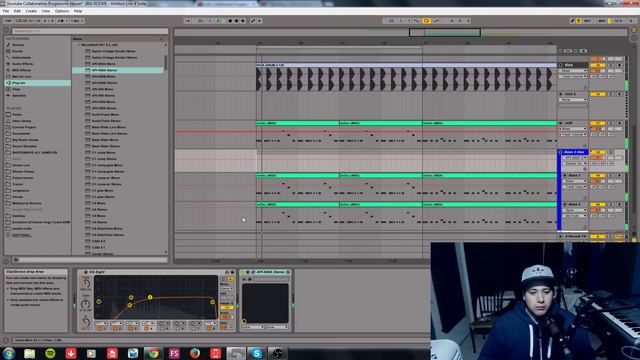Adjust EQ Eight Q knob
The image size is (640, 360).
click(x=85, y=323)
